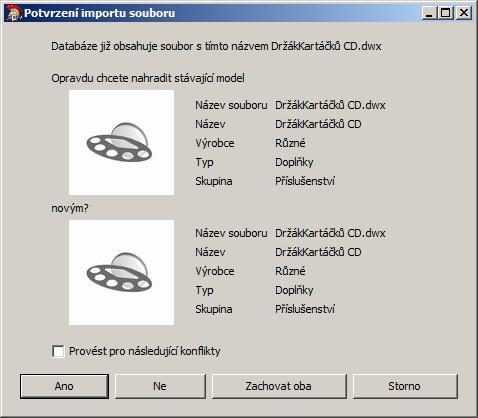The image size is (478, 418).
Task: Click the Ano button to confirm replacement
Action: click(64, 386)
